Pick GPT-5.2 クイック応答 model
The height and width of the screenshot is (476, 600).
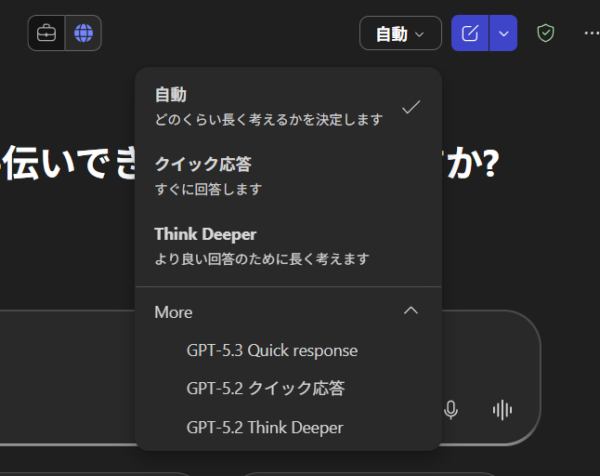click(266, 388)
